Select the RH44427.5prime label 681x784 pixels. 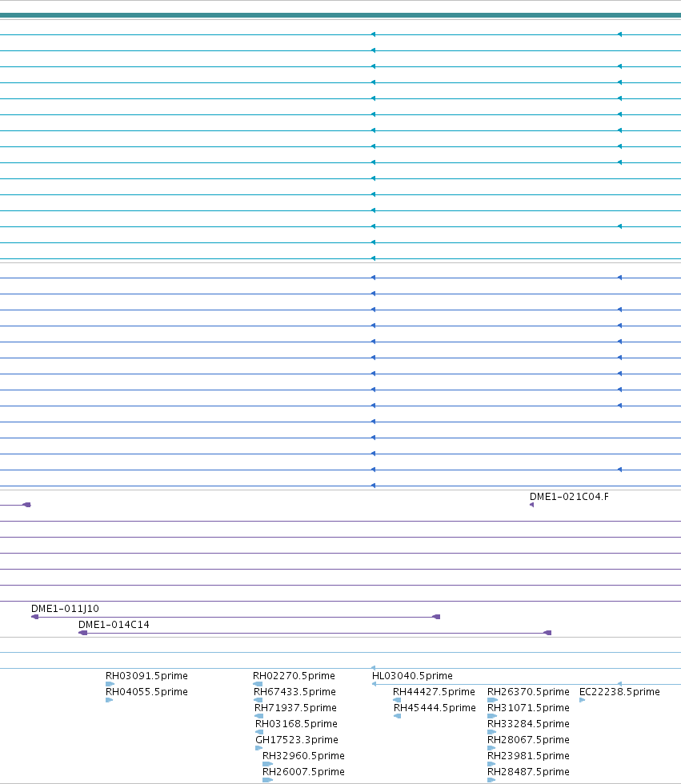[434, 691]
